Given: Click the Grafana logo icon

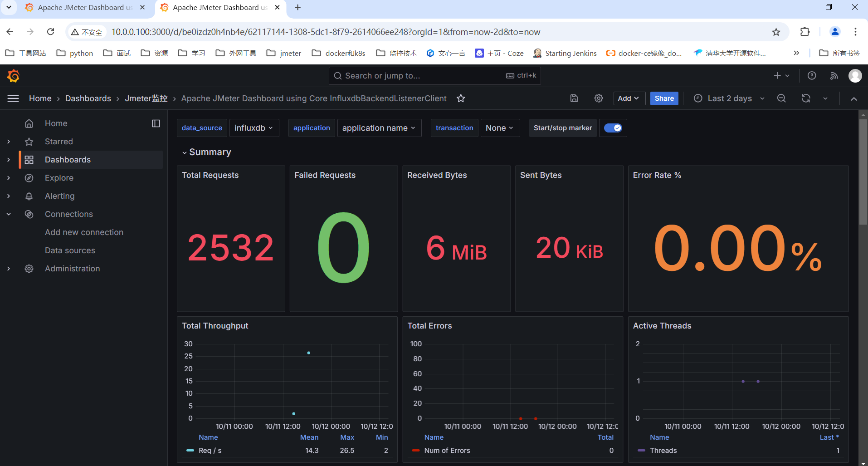Looking at the screenshot, I should [x=13, y=76].
